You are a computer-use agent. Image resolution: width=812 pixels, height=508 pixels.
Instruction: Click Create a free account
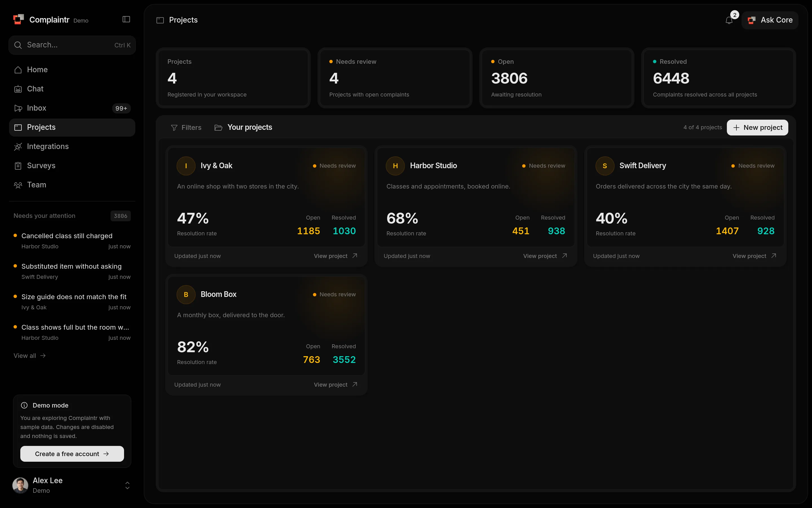[72, 454]
